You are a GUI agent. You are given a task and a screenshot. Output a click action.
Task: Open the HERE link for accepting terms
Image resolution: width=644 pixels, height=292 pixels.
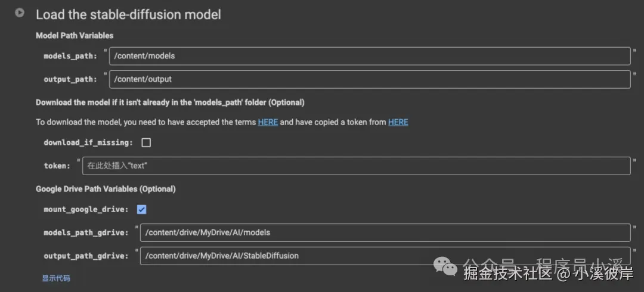268,122
